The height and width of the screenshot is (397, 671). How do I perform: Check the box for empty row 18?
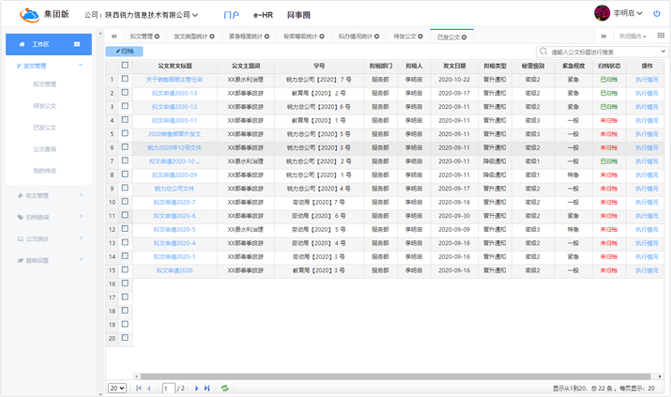(x=125, y=311)
